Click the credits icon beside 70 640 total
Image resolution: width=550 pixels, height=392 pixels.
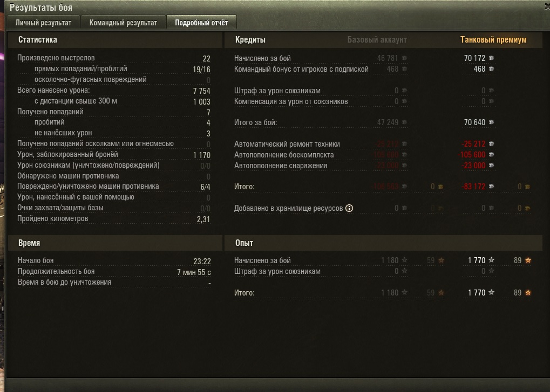491,122
